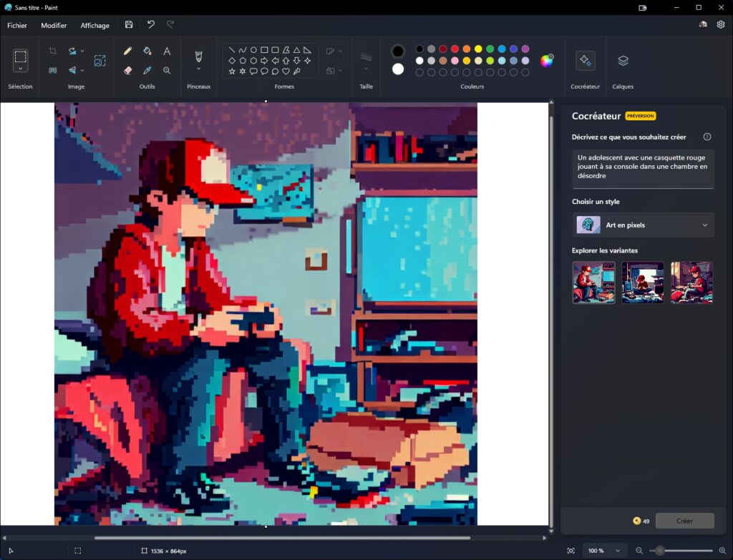Select the Eraser tool
Viewport: 733px width, 560px height.
(127, 71)
